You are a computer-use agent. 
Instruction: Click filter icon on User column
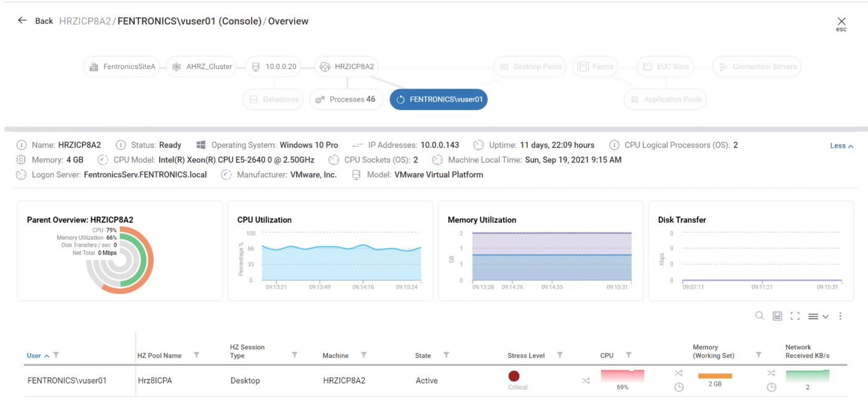pyautogui.click(x=56, y=355)
